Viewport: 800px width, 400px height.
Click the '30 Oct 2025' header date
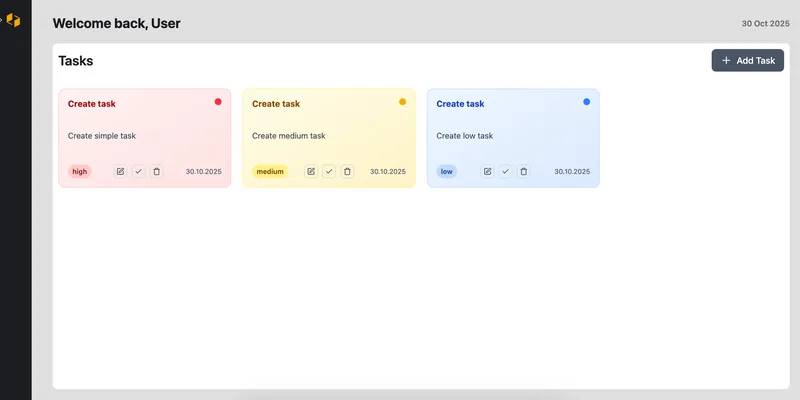tap(765, 23)
